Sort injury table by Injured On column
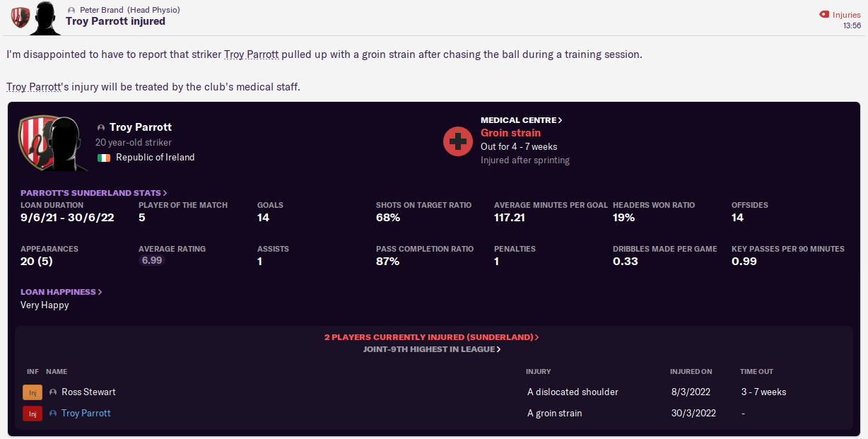 691,371
